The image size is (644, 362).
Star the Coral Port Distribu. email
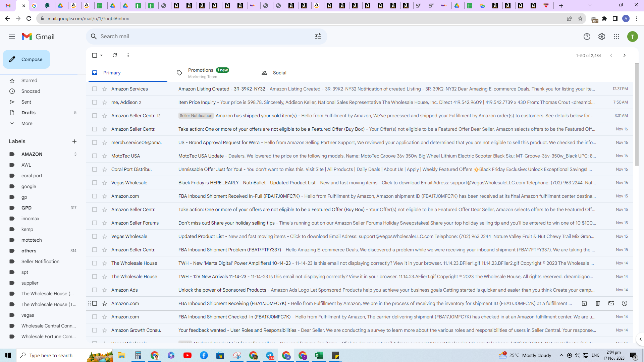[105, 169]
